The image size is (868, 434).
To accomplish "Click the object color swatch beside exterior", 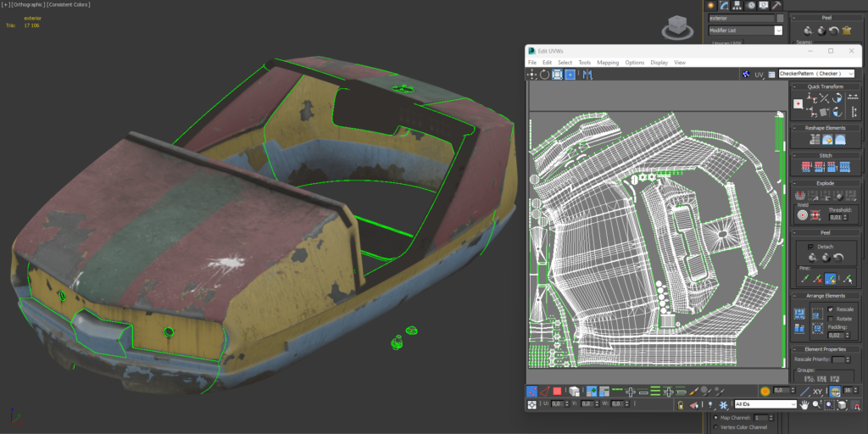I will (780, 18).
